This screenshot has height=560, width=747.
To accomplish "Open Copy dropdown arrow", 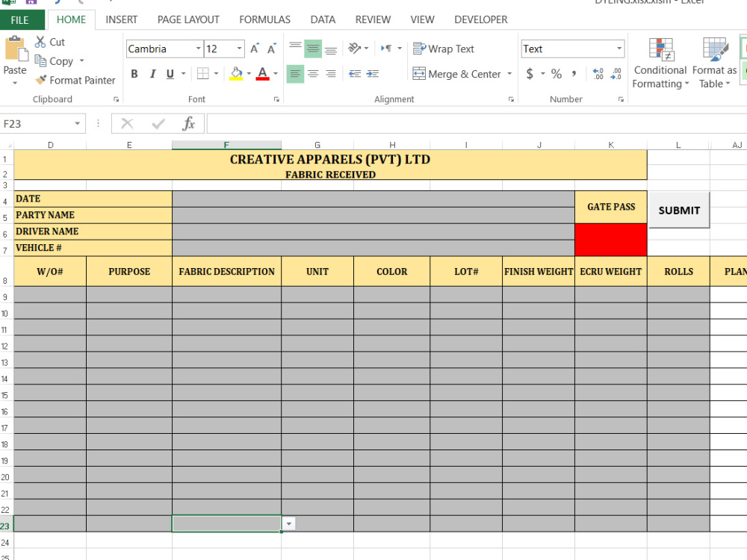I will pos(82,61).
